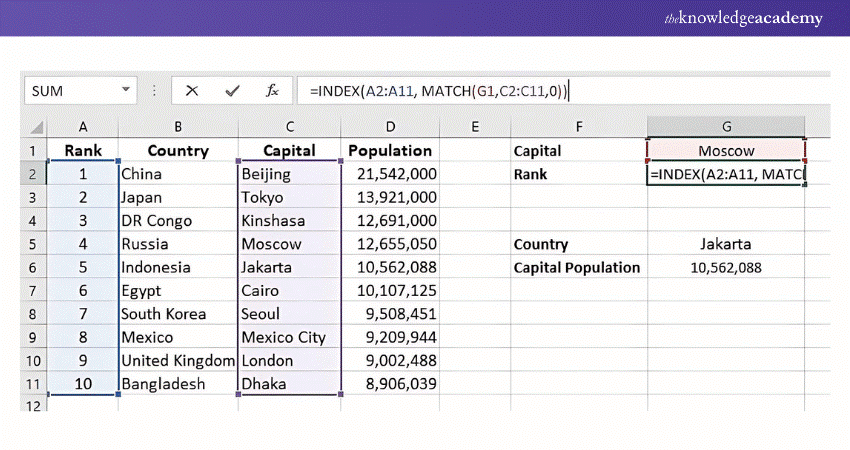Select the Capital Population label cell
The height and width of the screenshot is (450, 850).
[578, 267]
